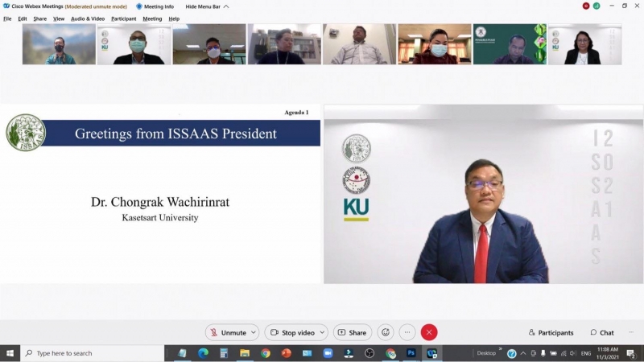Expand video options arrow beside Stop video
This screenshot has height=362, width=644.
[x=323, y=332]
